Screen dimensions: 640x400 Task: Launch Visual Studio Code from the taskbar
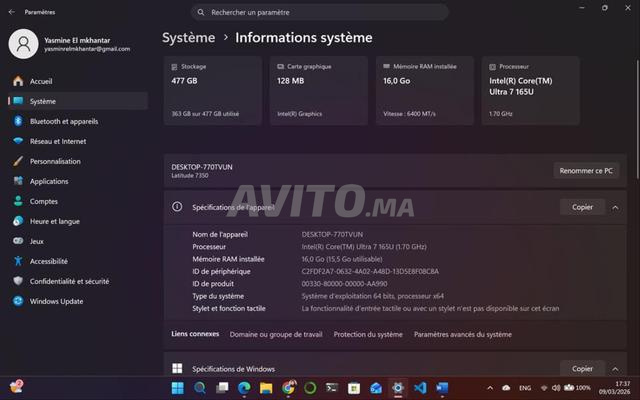420,387
